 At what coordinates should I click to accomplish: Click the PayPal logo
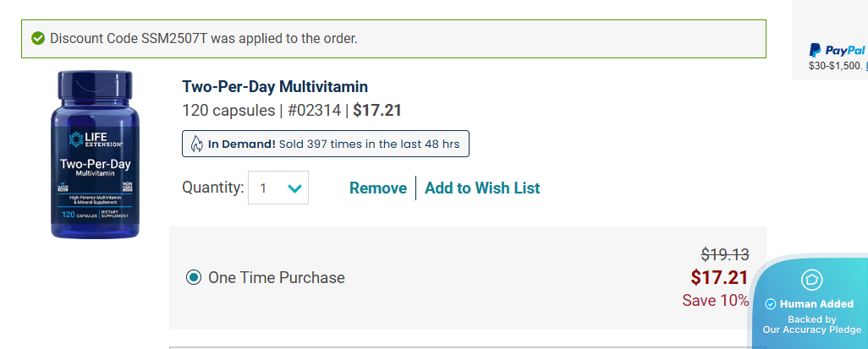tap(836, 50)
